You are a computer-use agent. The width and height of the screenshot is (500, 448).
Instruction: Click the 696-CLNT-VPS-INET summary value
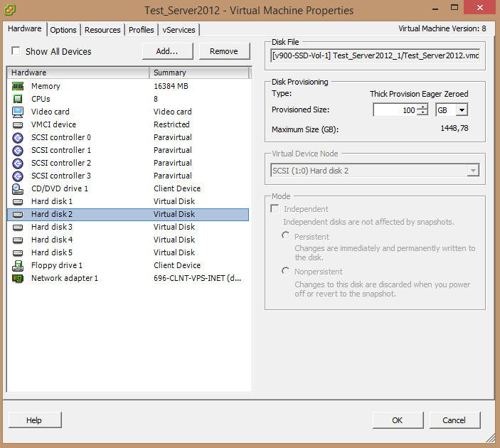(x=198, y=278)
